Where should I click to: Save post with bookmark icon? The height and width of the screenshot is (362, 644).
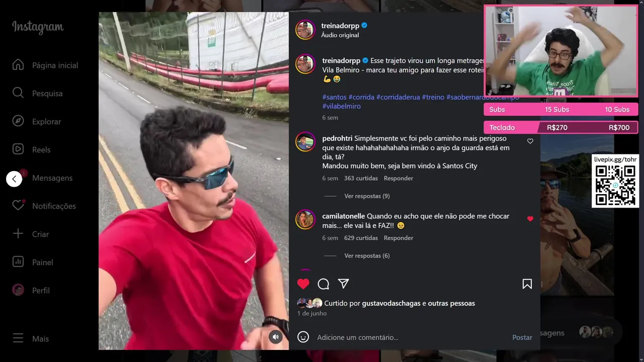pos(527,284)
